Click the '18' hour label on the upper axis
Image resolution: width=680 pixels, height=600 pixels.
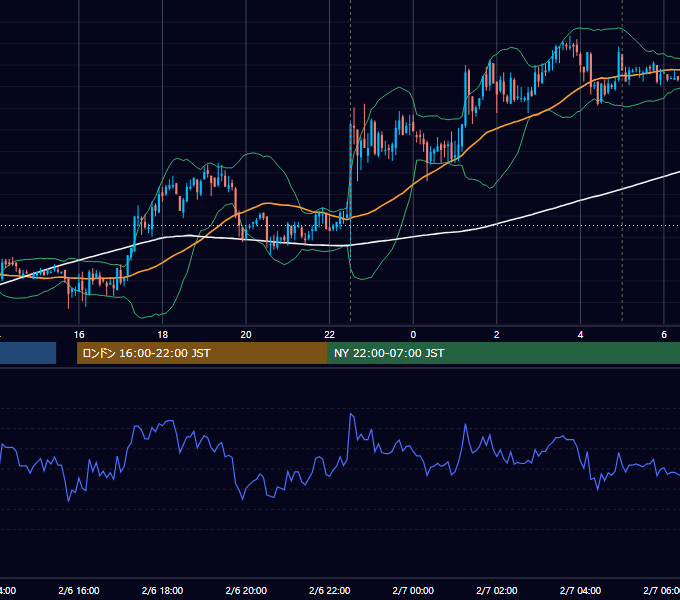163,335
